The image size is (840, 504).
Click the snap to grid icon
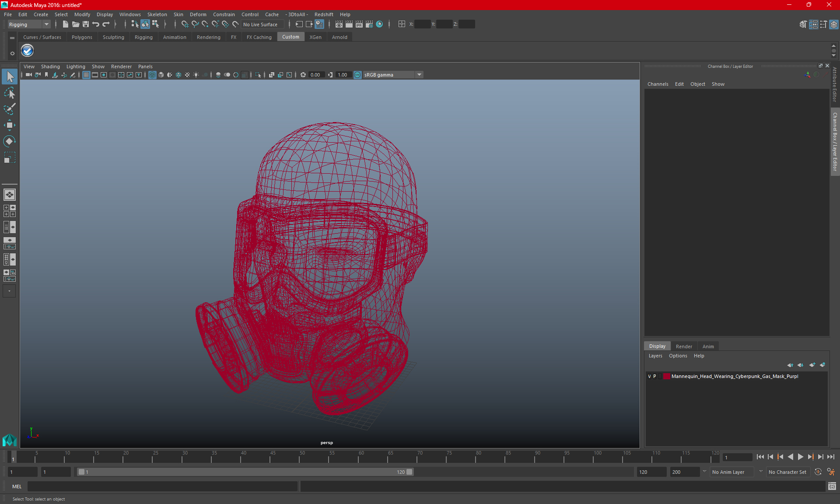pyautogui.click(x=185, y=24)
